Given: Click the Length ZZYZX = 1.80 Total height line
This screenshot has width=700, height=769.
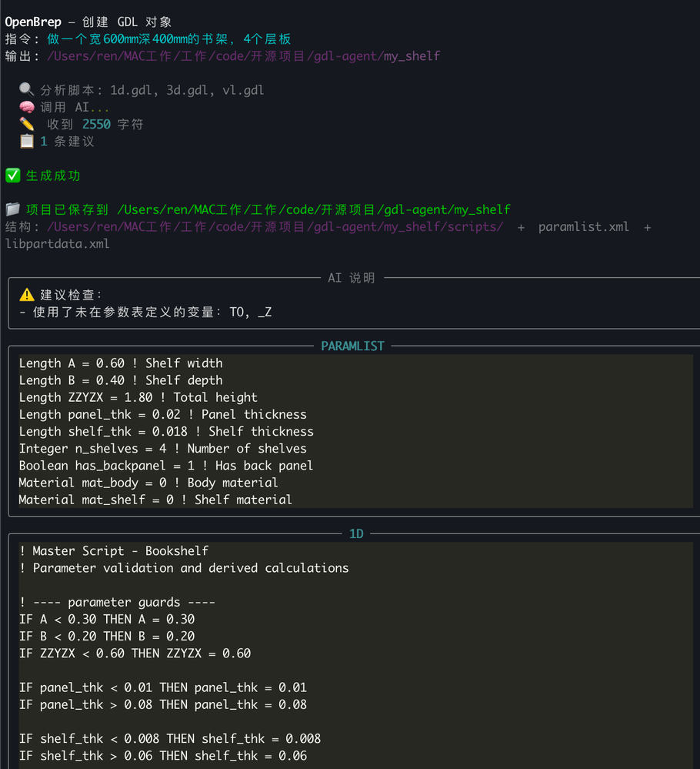Looking at the screenshot, I should [138, 397].
